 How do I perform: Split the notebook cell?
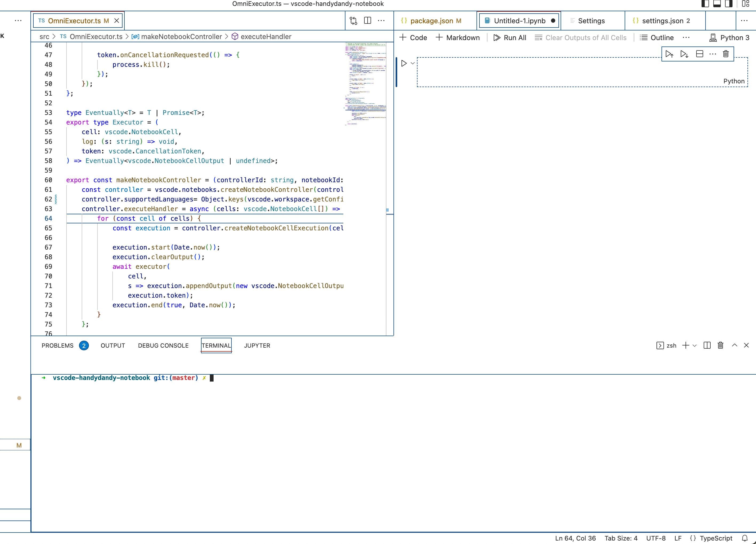point(699,54)
